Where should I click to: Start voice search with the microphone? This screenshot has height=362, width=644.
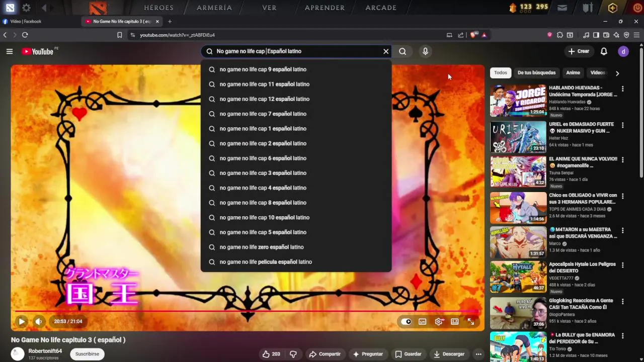pyautogui.click(x=425, y=51)
